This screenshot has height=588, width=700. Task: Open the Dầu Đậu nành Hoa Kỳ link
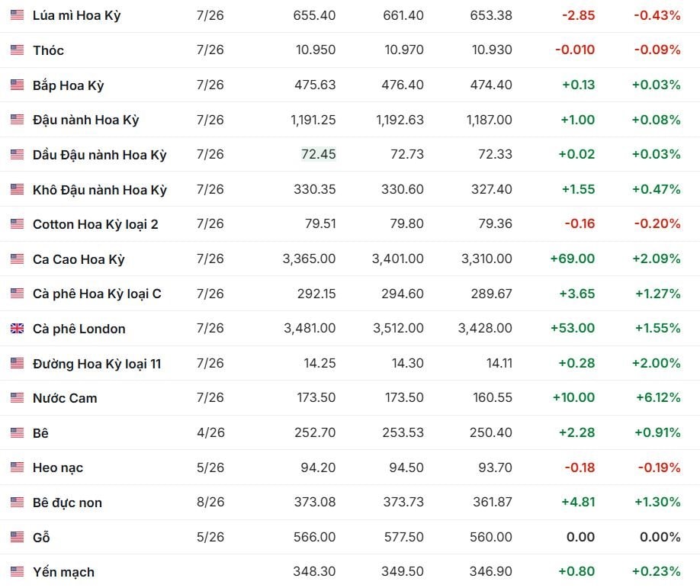click(99, 155)
